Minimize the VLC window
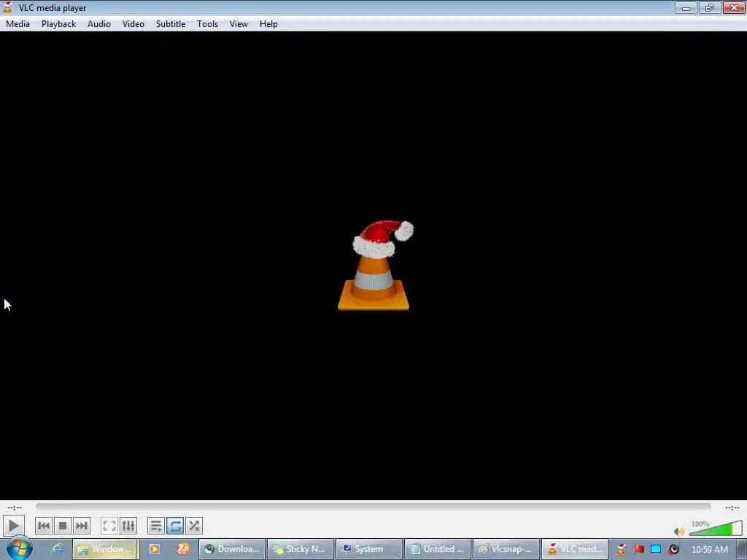 point(686,7)
